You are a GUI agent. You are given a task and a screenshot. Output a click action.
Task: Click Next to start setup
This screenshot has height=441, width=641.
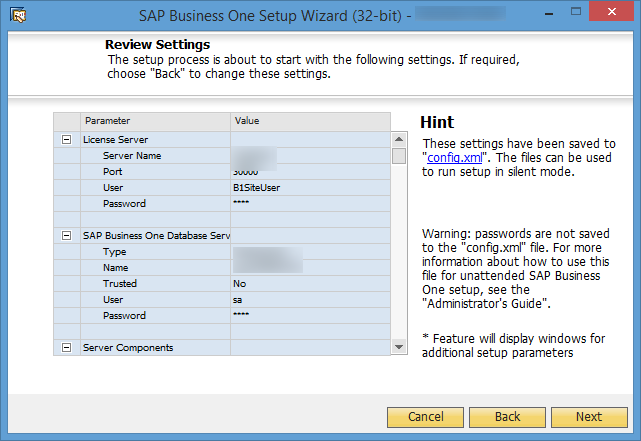coord(589,417)
